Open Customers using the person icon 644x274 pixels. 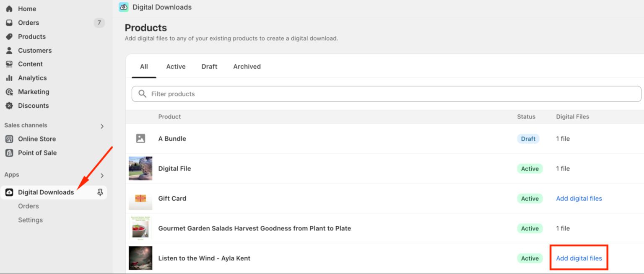pyautogui.click(x=9, y=50)
